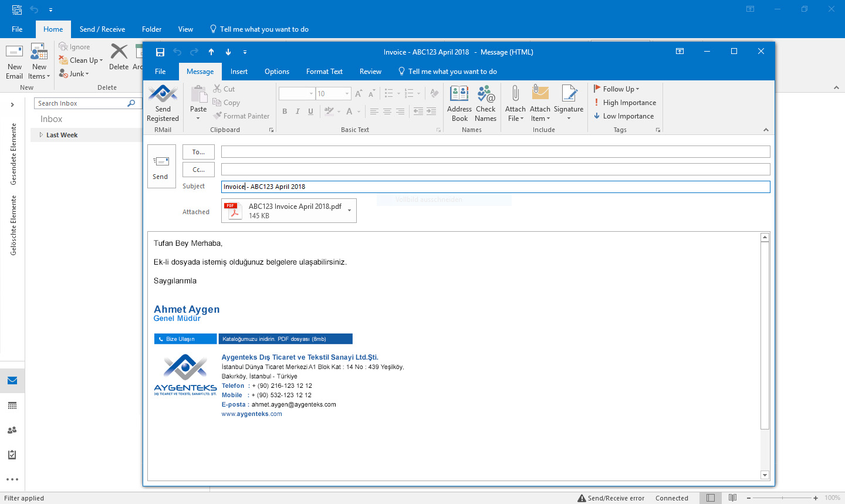Switch to the Insert tab
Image resolution: width=845 pixels, height=504 pixels.
pos(239,72)
